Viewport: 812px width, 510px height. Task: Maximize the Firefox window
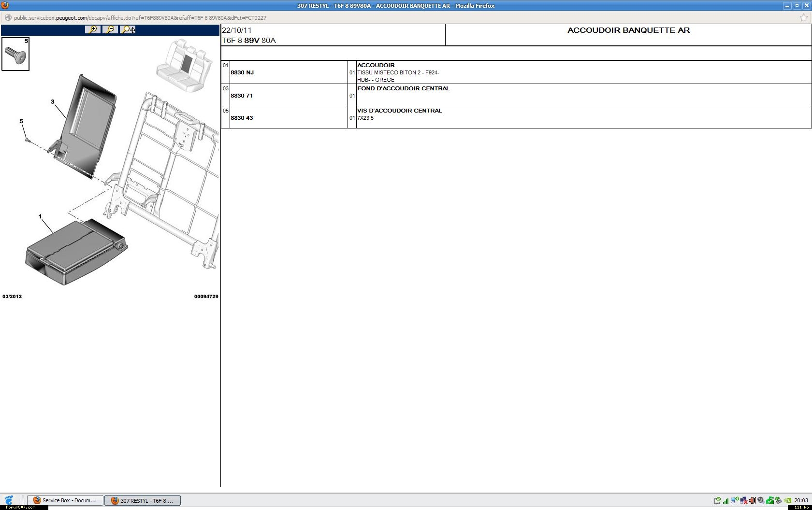[797, 6]
